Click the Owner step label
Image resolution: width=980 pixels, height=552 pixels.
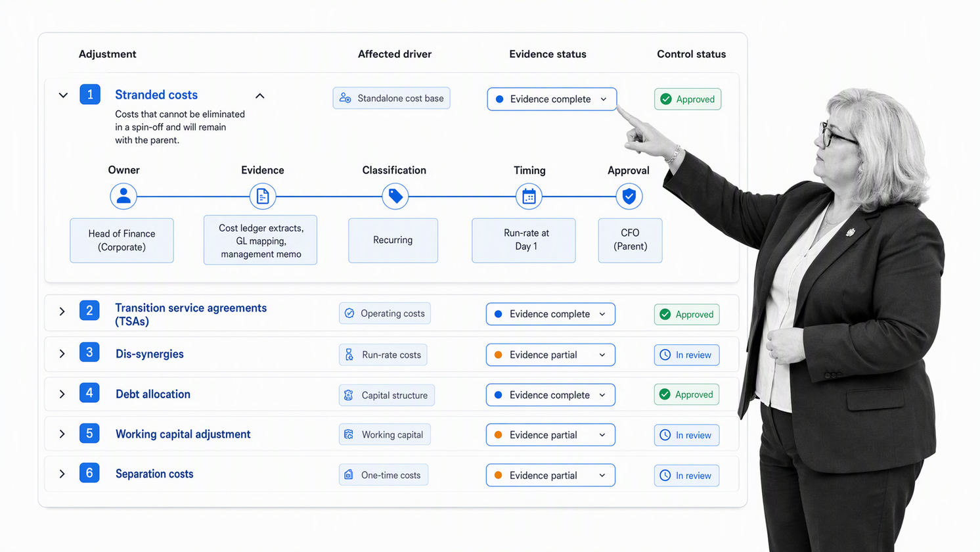click(124, 170)
